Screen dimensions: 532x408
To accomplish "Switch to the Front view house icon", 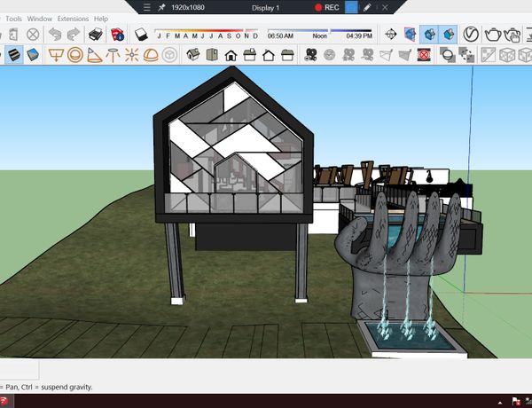I will pyautogui.click(x=231, y=55).
